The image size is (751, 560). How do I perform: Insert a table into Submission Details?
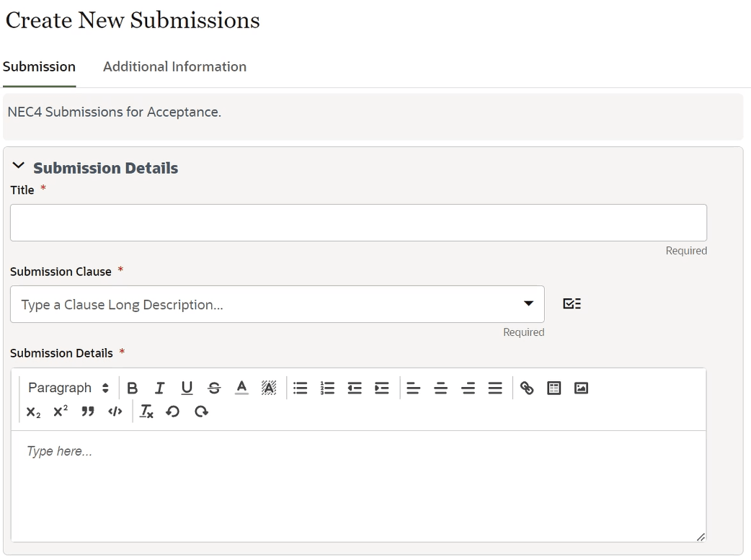pyautogui.click(x=554, y=388)
